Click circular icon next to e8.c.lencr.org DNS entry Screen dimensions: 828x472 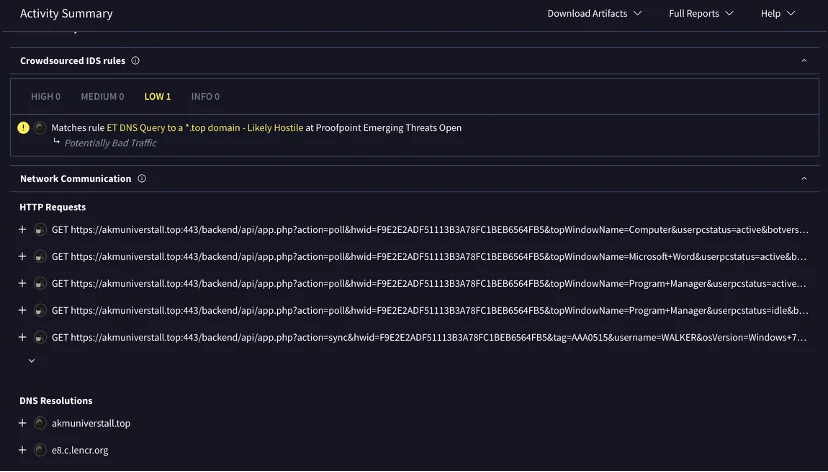click(x=40, y=450)
